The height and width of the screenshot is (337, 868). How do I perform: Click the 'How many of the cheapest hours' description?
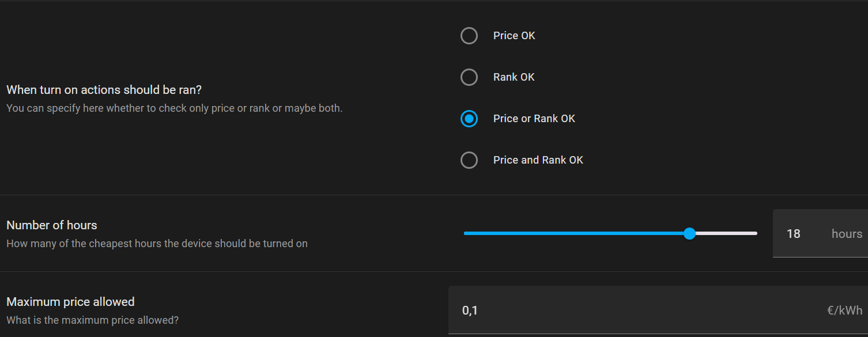(x=157, y=244)
